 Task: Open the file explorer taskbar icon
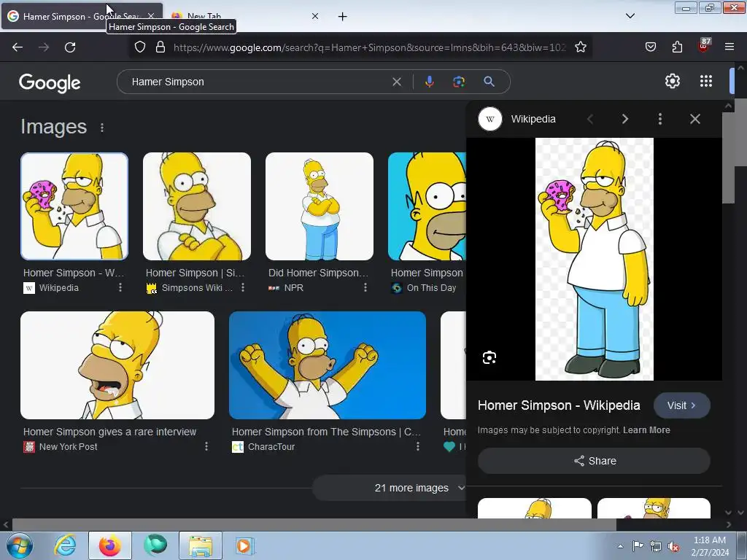(201, 545)
